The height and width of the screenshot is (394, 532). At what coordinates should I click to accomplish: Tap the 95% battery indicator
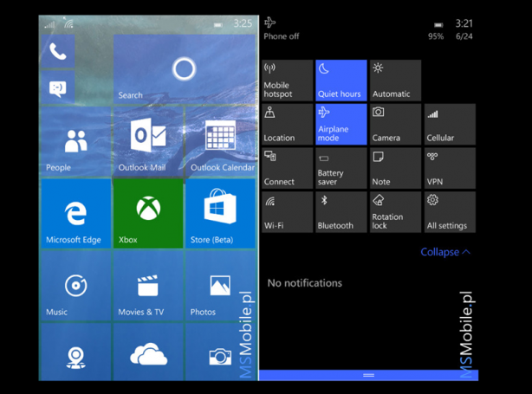pyautogui.click(x=436, y=36)
